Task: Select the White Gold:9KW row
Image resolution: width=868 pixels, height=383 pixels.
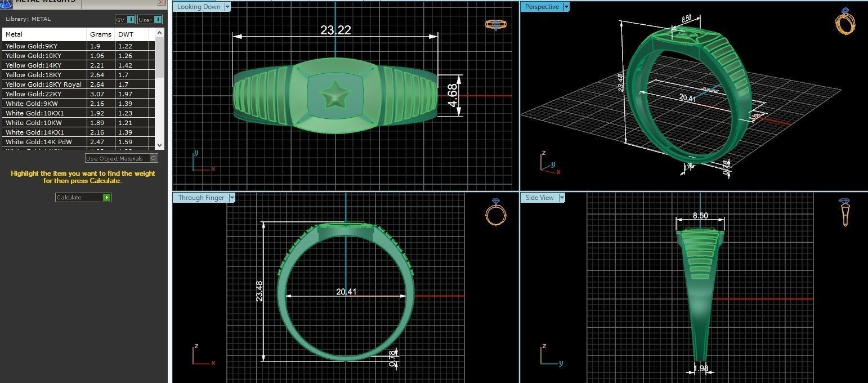Action: pyautogui.click(x=79, y=104)
